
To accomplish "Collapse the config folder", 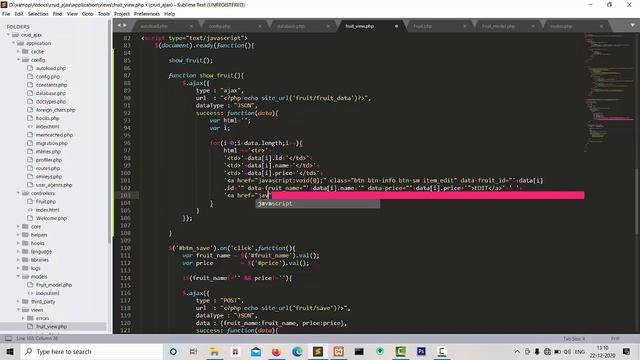I will (18, 60).
